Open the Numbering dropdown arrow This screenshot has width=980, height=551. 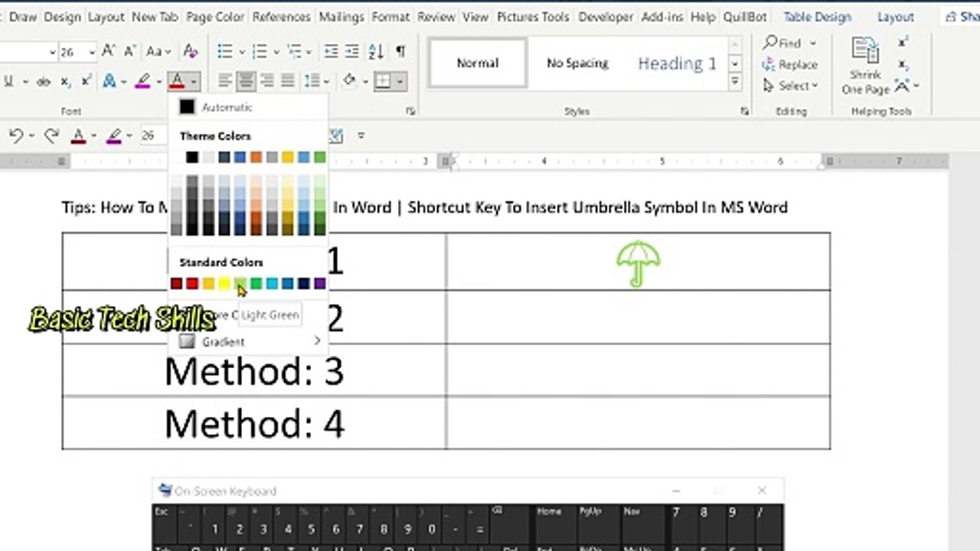276,52
